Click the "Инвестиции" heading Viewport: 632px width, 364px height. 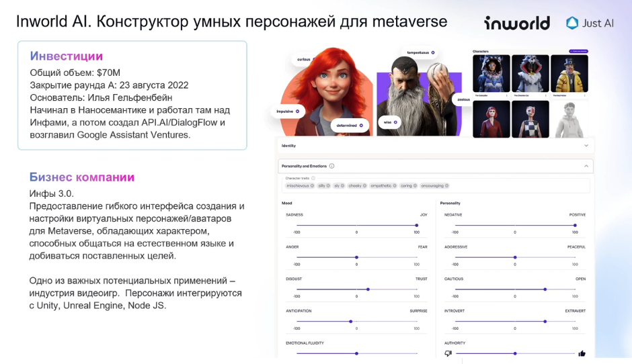point(66,56)
